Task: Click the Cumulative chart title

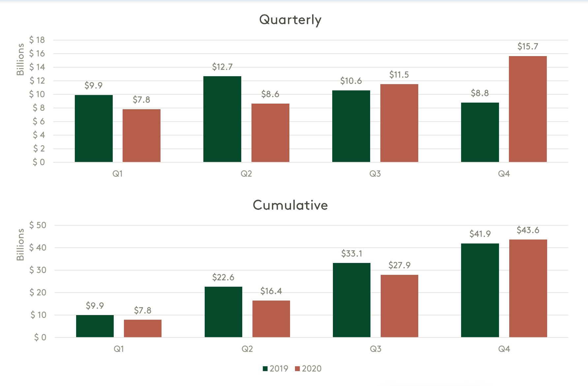Action: (x=290, y=205)
